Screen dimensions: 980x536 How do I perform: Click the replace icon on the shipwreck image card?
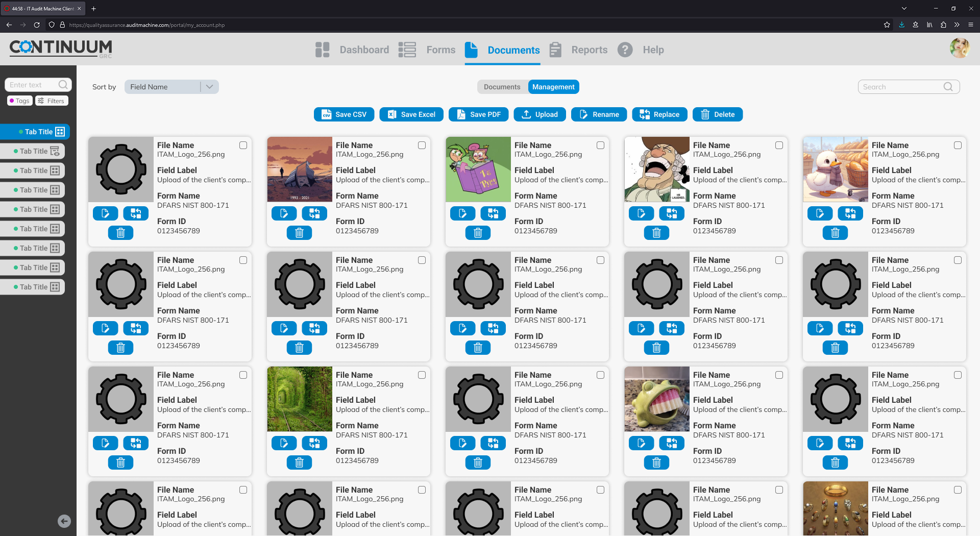pyautogui.click(x=314, y=213)
